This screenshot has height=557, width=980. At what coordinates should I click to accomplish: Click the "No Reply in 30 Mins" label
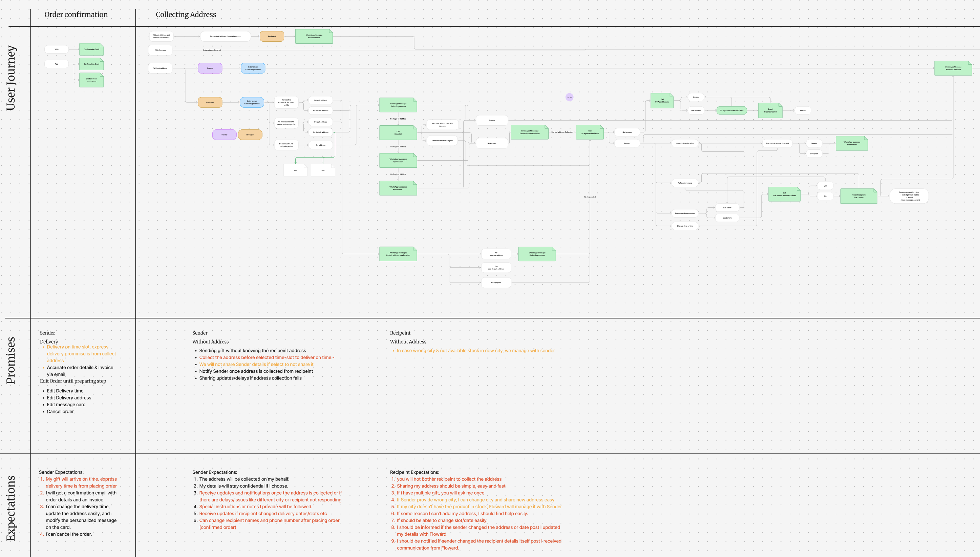pos(398,119)
